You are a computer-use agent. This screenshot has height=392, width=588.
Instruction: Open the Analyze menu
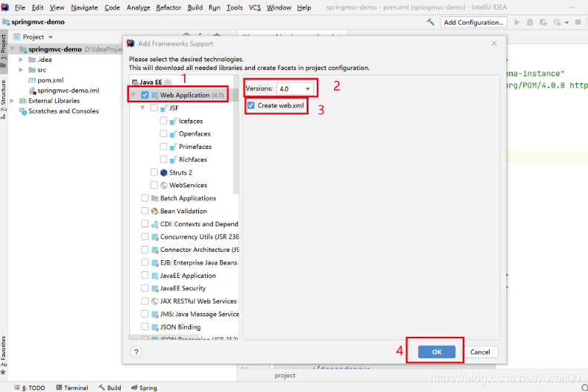click(x=139, y=7)
